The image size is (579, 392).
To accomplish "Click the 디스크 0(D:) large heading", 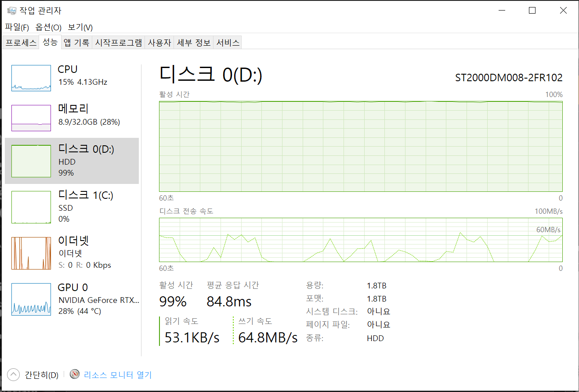I will [x=211, y=74].
